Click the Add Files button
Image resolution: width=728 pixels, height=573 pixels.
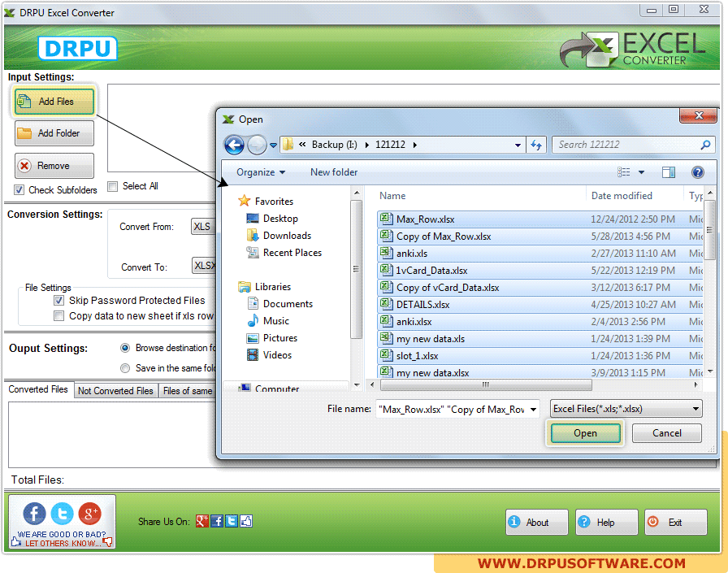click(x=54, y=102)
